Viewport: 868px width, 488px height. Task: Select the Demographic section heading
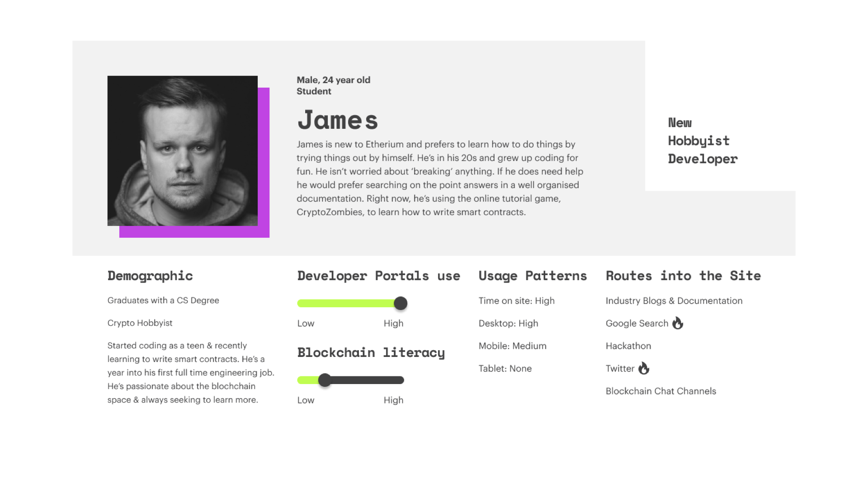150,276
